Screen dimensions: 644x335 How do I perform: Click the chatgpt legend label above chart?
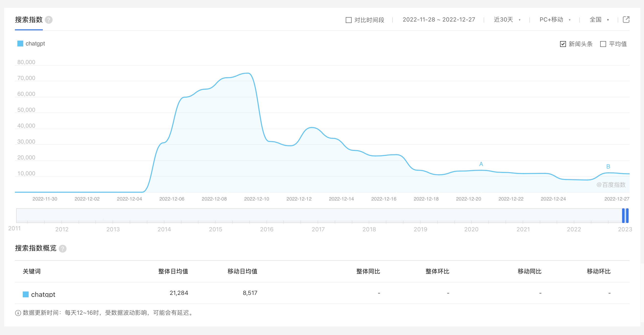pos(35,44)
